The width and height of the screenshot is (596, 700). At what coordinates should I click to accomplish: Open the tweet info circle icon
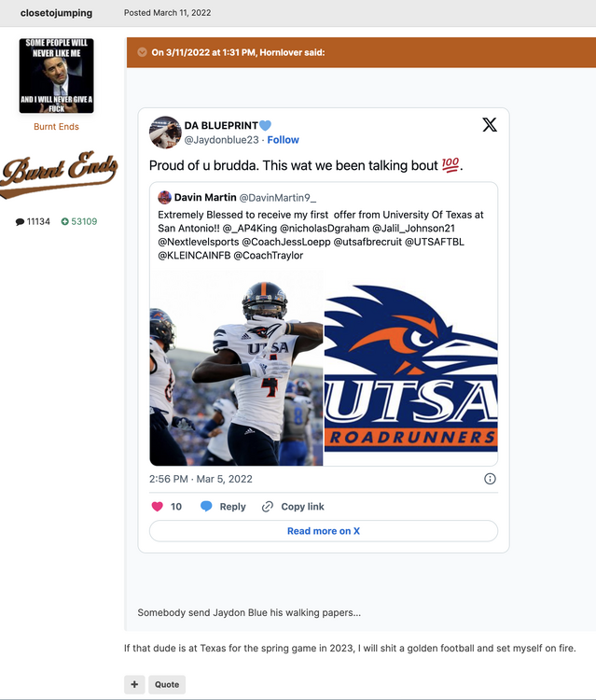(x=490, y=479)
